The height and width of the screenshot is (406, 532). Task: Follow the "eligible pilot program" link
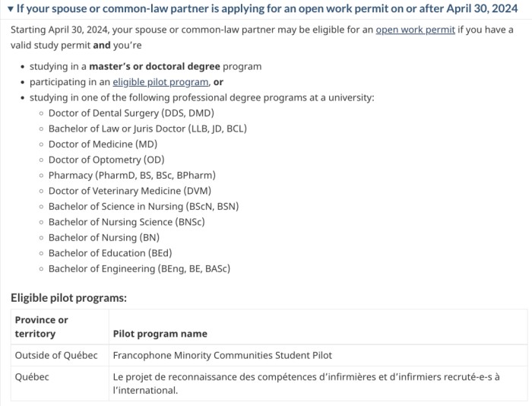pos(160,82)
